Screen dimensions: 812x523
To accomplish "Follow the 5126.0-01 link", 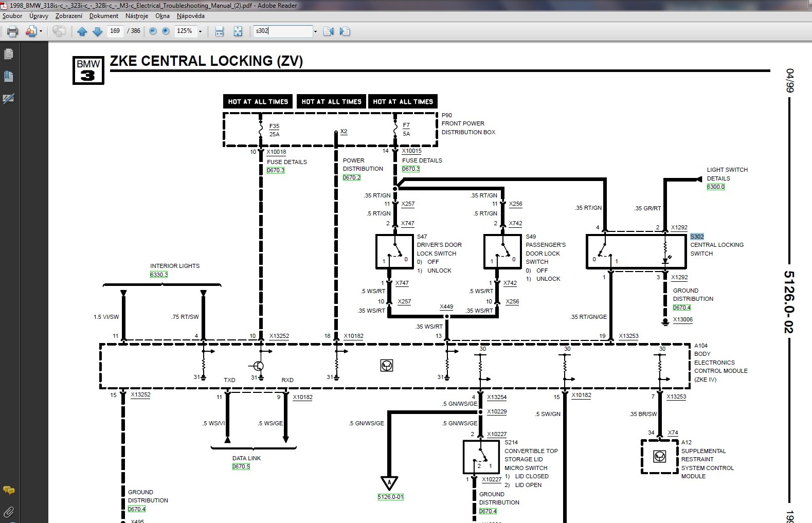I will point(390,497).
